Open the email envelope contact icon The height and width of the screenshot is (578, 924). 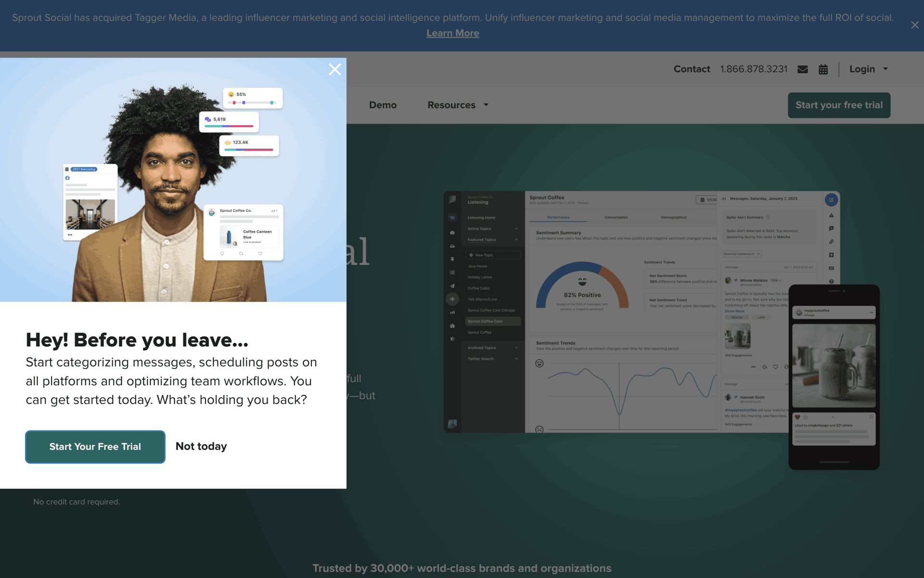pyautogui.click(x=803, y=69)
